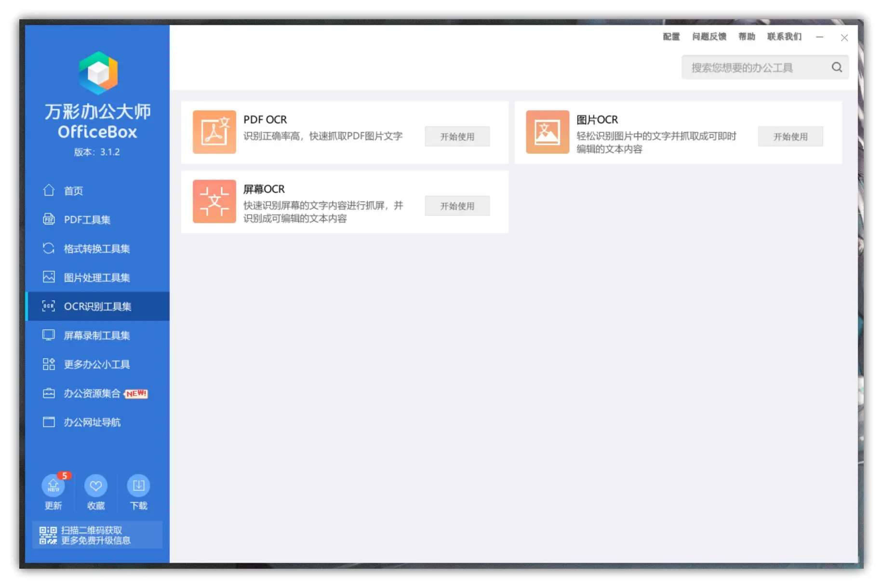Click the image icon beside 图片处理工具集
Viewport: 883px width, 588px height.
pyautogui.click(x=49, y=277)
